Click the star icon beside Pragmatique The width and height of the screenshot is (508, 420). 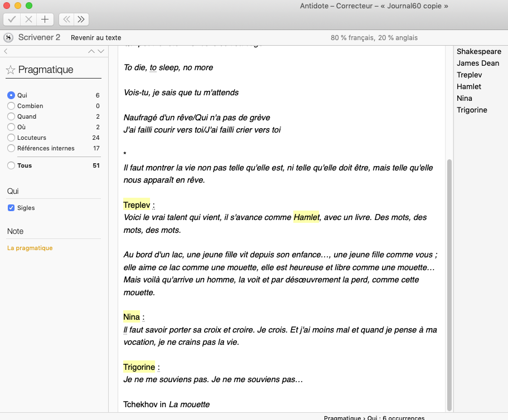tap(10, 70)
